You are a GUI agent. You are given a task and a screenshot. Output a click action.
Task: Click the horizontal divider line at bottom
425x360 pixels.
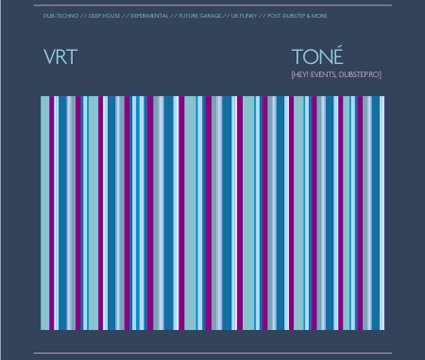pos(213,353)
